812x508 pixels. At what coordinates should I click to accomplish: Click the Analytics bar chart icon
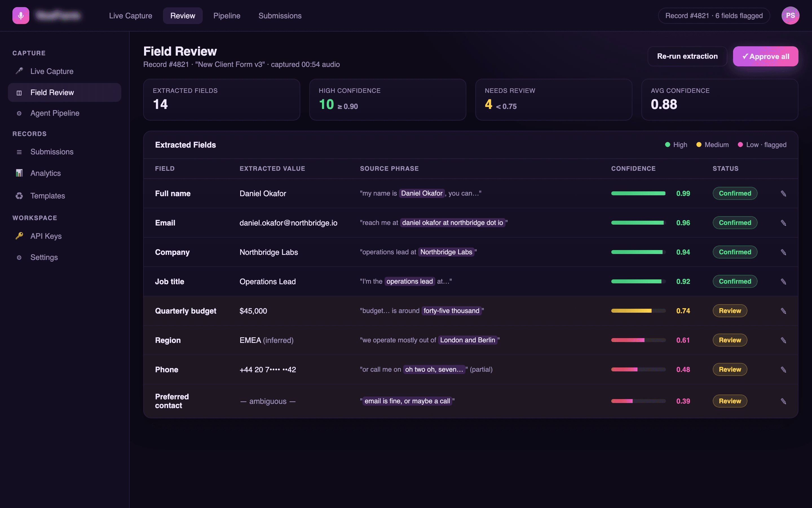pyautogui.click(x=19, y=173)
